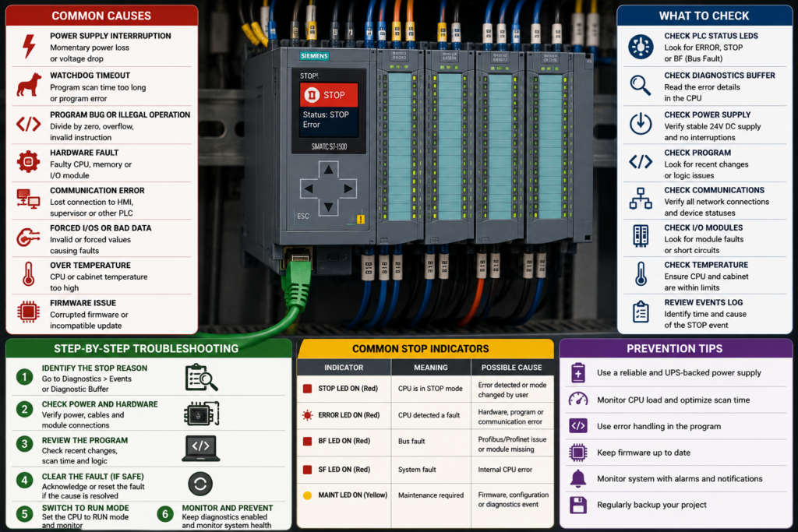The width and height of the screenshot is (798, 532).
Task: Click the red over temperature thermometer icon
Action: (29, 273)
